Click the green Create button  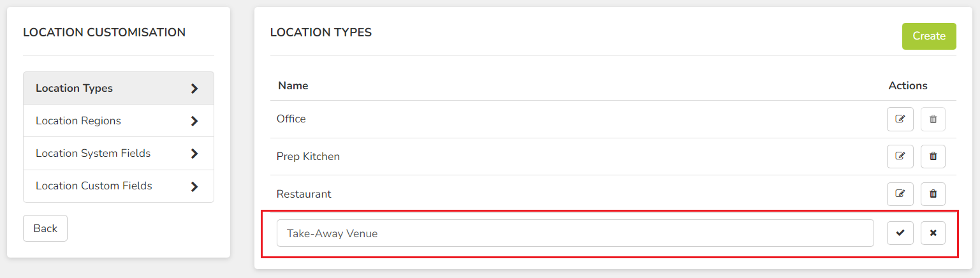click(929, 36)
